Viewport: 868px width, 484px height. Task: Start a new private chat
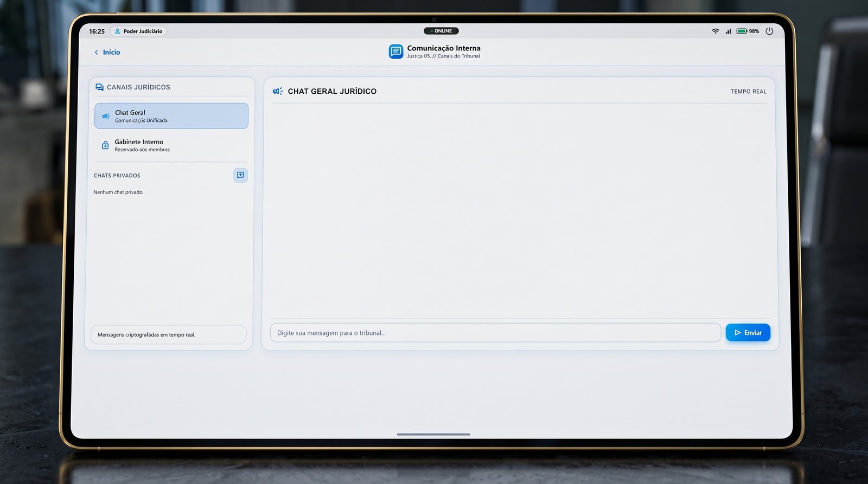click(x=240, y=175)
